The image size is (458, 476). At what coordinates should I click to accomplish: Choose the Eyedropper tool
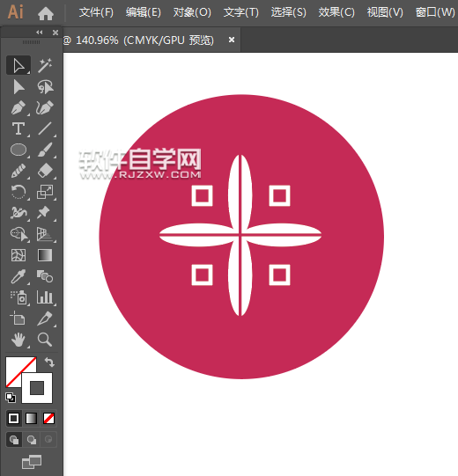[18, 276]
